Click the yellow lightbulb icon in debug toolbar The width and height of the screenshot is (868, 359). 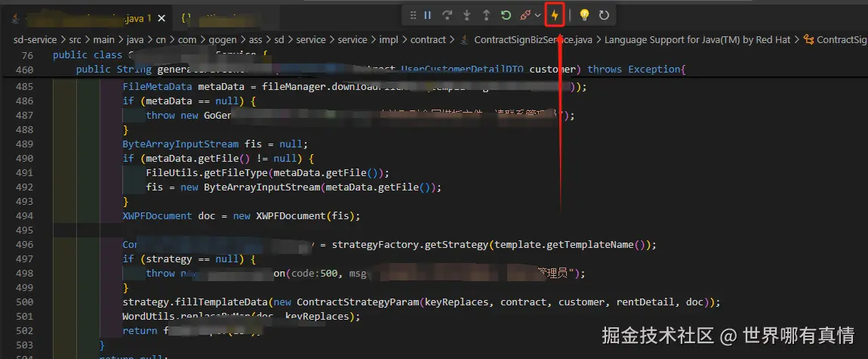(x=584, y=16)
